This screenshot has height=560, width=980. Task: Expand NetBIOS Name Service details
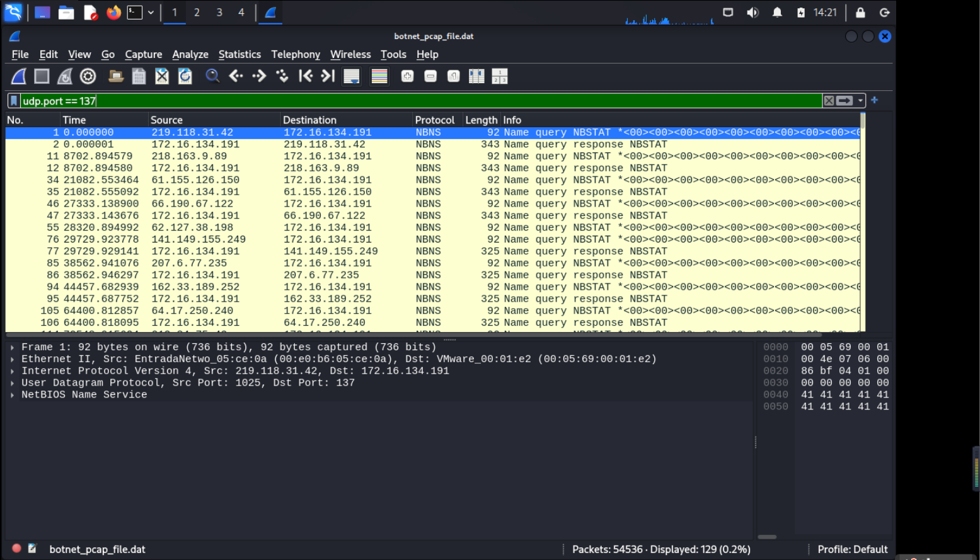click(x=12, y=395)
